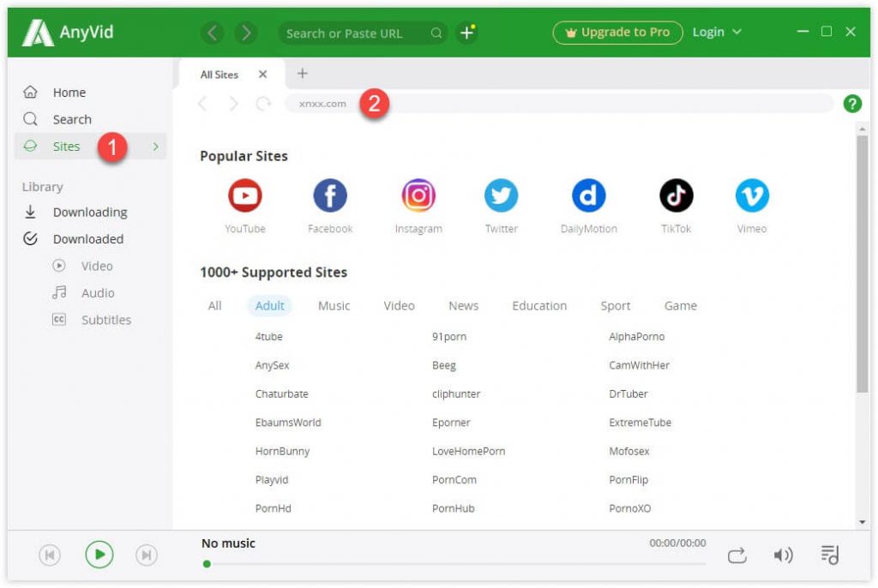
Task: Open a new tab with the plus button
Action: pos(303,74)
